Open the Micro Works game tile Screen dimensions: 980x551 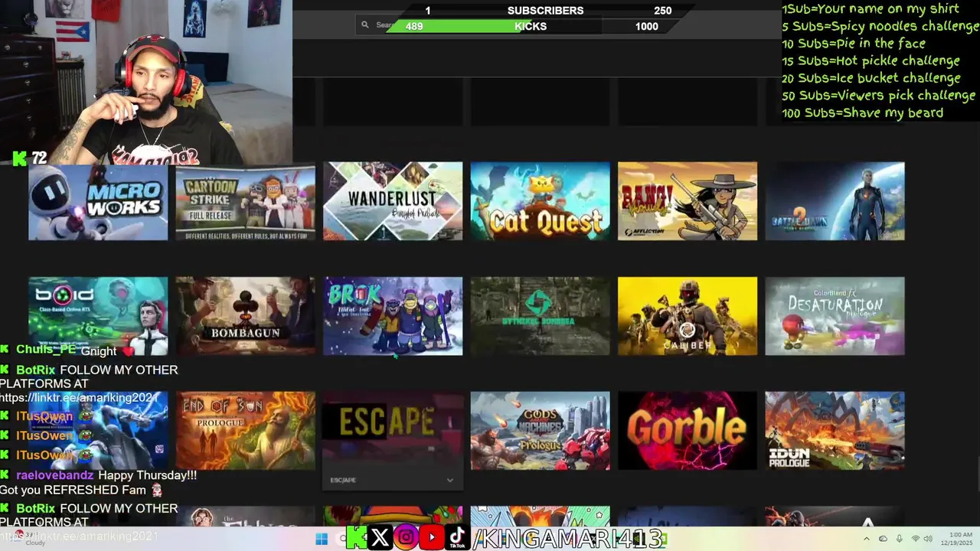pyautogui.click(x=98, y=201)
